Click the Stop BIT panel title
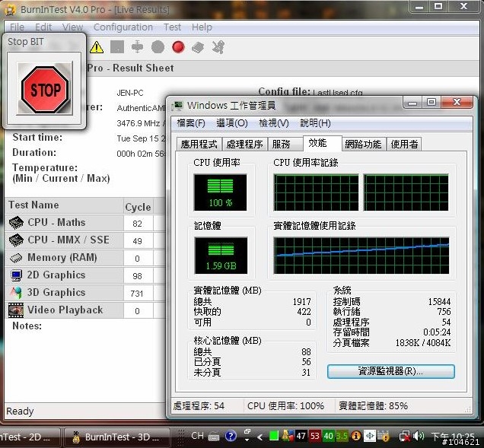 click(26, 42)
